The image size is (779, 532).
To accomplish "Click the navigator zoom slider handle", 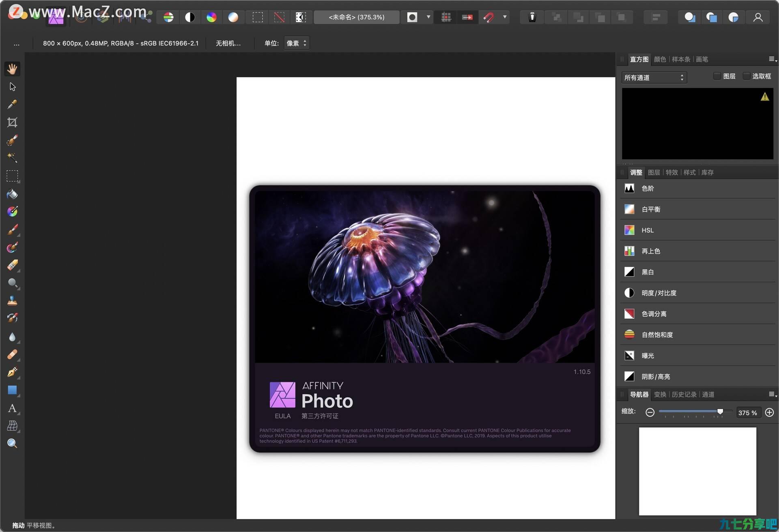I will click(720, 412).
